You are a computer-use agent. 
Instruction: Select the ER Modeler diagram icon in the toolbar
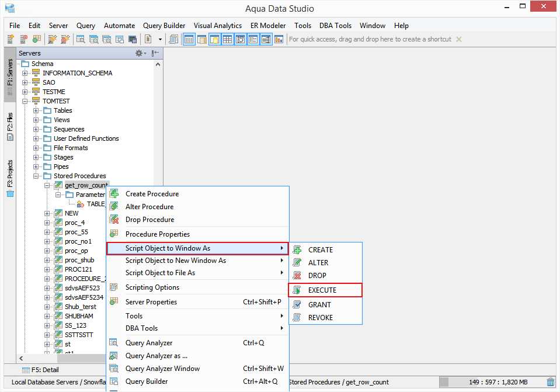265,39
